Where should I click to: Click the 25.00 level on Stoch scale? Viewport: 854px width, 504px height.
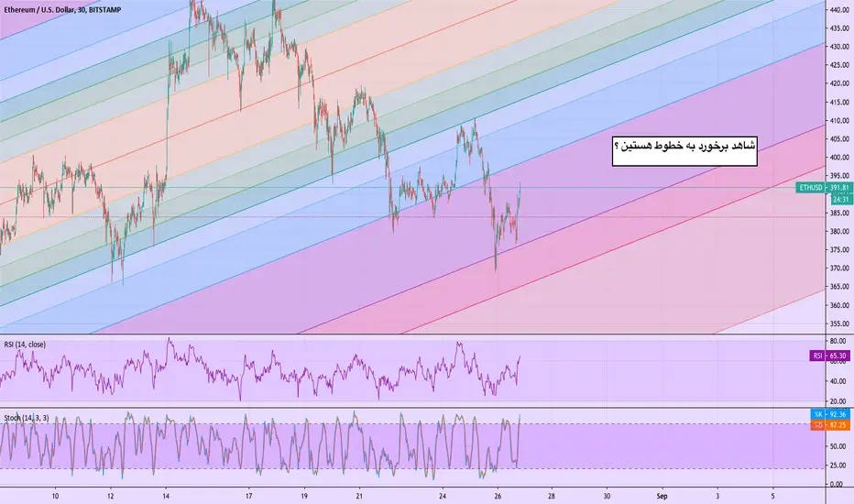pos(838,466)
